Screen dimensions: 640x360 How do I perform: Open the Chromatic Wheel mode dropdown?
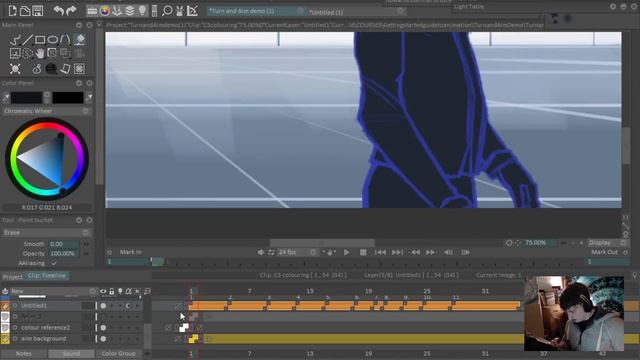(x=47, y=111)
